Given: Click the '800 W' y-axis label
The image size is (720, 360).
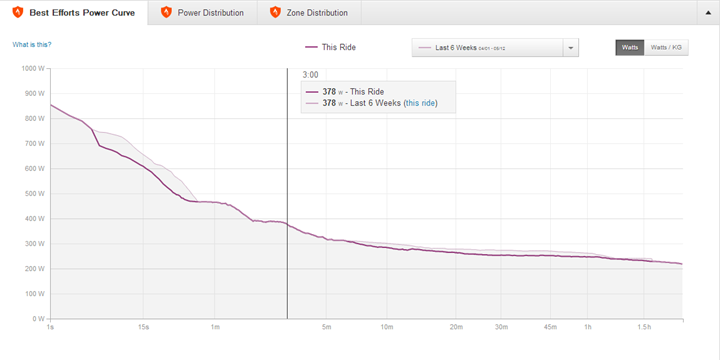Looking at the screenshot, I should pos(34,118).
